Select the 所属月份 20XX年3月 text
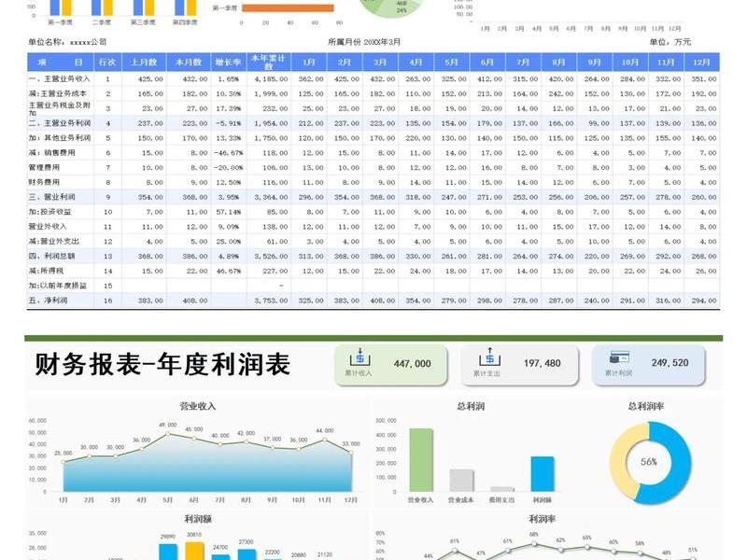 click(364, 42)
